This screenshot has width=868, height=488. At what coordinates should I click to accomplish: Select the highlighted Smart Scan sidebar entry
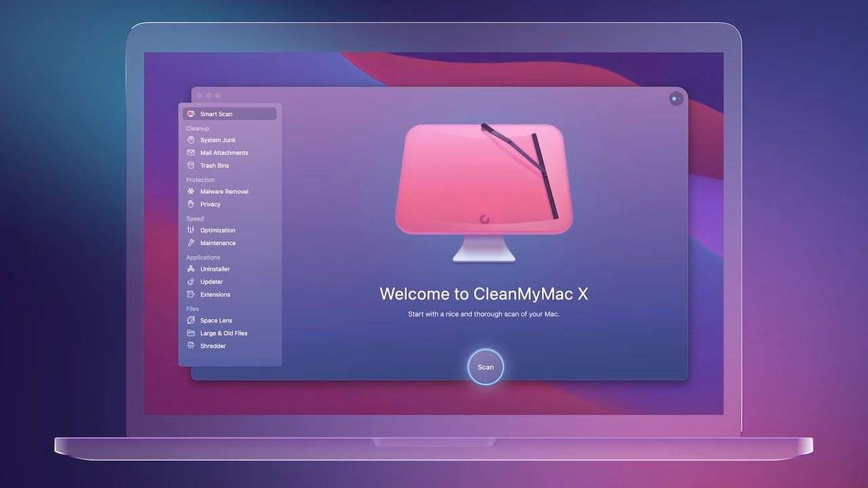coord(229,113)
